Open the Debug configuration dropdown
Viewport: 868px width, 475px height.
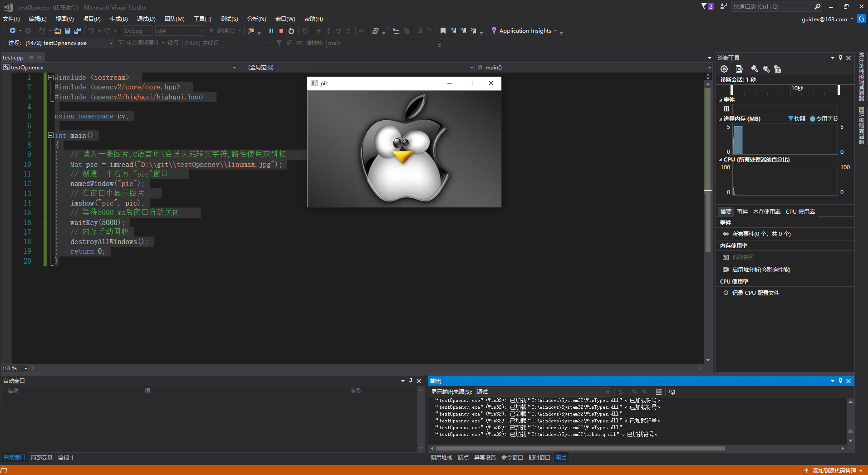(x=137, y=31)
